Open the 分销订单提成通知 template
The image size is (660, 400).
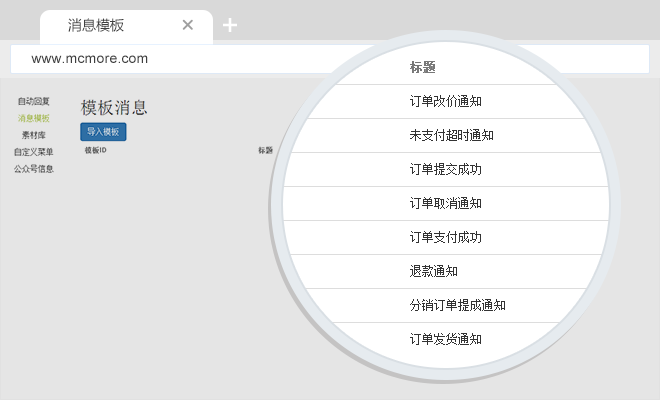458,306
